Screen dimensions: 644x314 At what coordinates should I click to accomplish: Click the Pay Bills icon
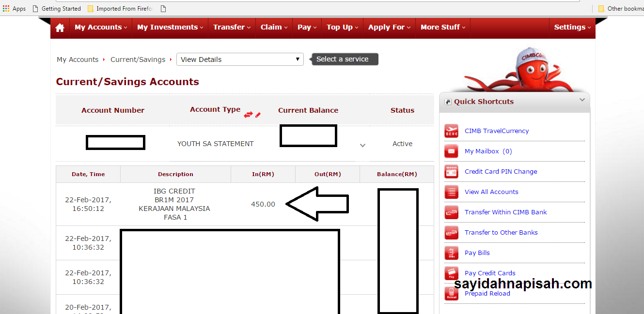point(451,253)
